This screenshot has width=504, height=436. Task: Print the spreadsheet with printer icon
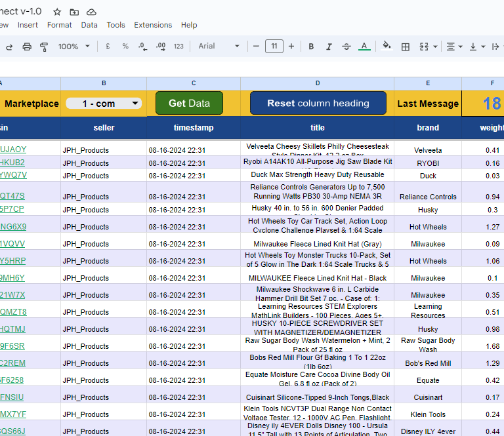click(x=27, y=47)
